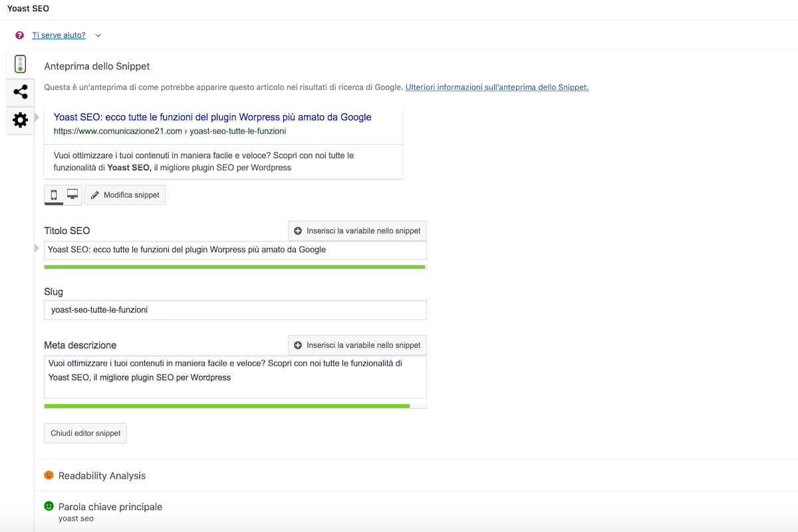
Task: Click inside the Meta descrizione text area
Action: point(235,377)
